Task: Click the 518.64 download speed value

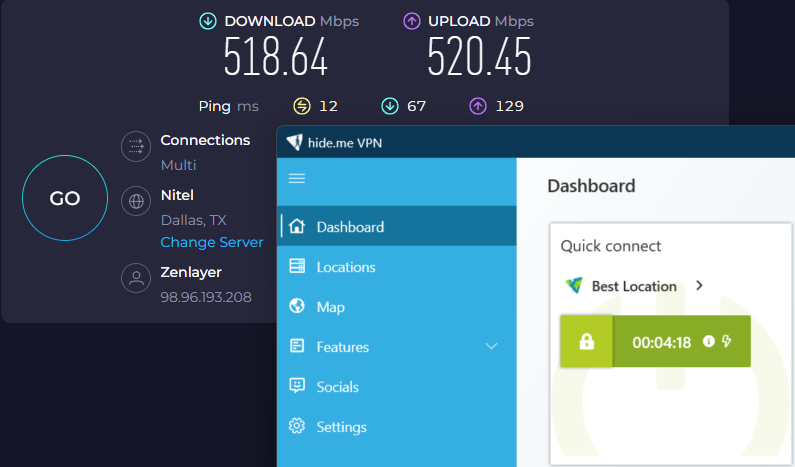Action: (x=276, y=57)
